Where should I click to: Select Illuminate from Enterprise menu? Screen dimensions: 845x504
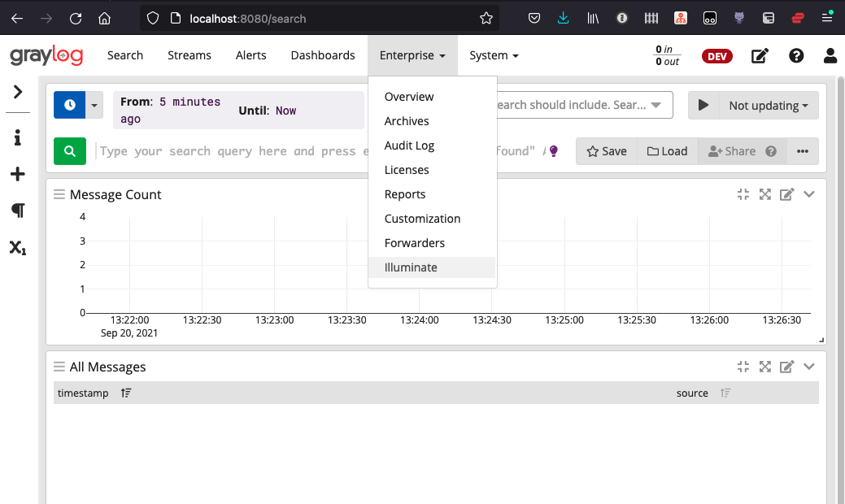click(411, 267)
